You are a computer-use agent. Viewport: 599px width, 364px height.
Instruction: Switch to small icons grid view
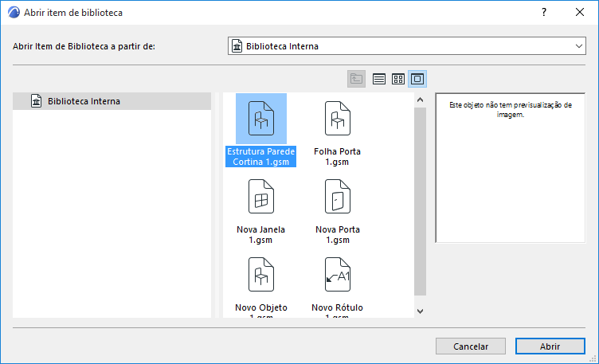coord(398,79)
